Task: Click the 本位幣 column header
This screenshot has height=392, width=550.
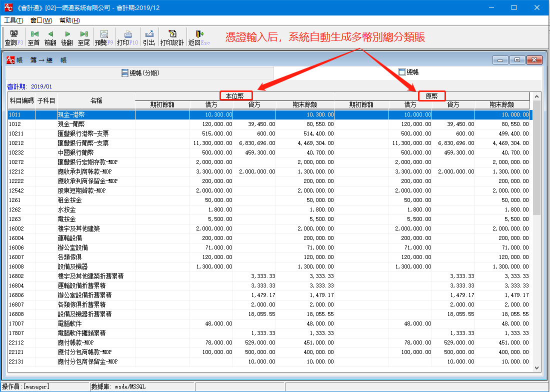Action: point(236,94)
